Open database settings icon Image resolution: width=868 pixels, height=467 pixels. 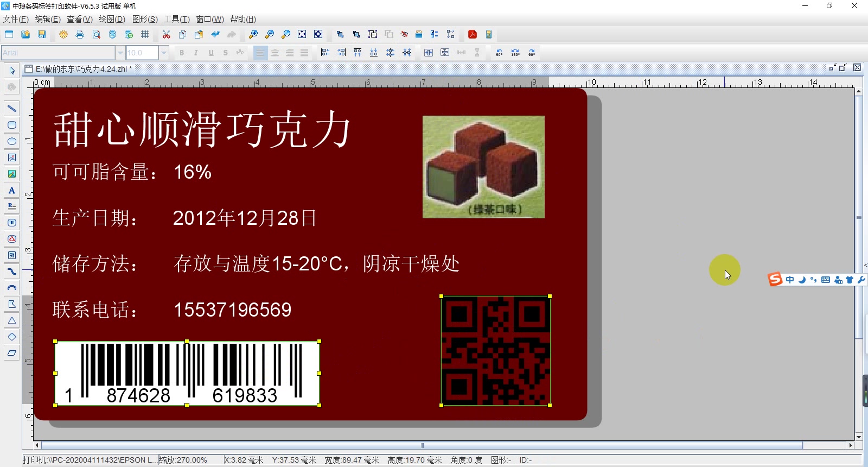pyautogui.click(x=112, y=34)
